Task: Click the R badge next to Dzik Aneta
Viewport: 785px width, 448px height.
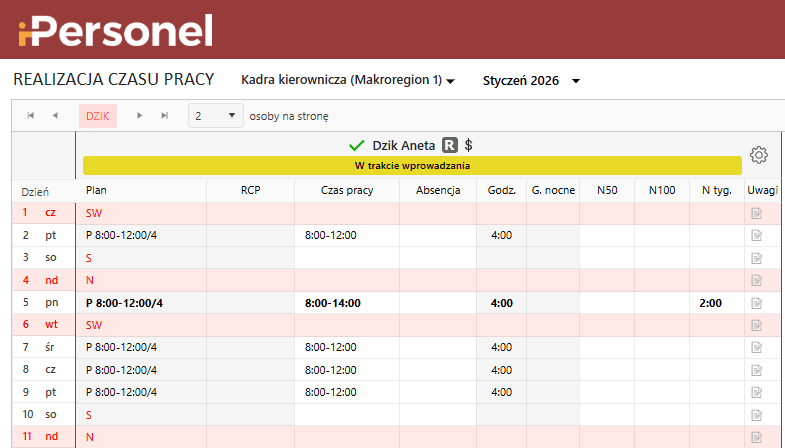Action: (450, 145)
